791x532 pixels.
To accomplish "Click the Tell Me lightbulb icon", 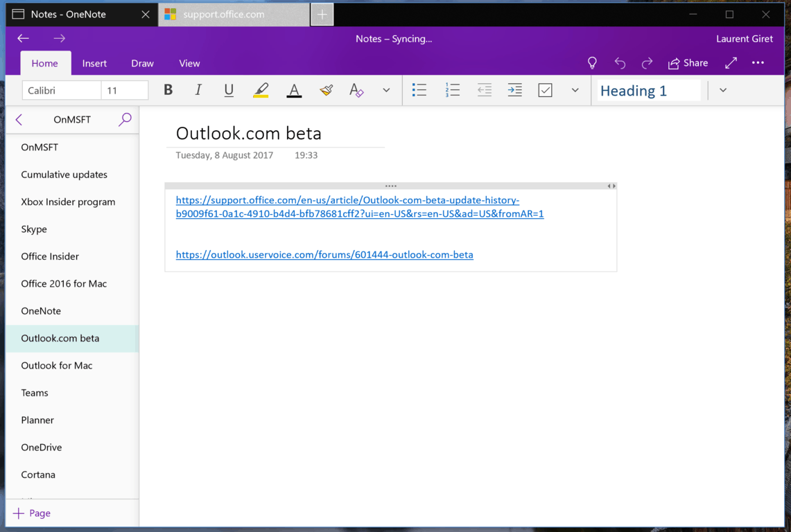I will coord(592,63).
